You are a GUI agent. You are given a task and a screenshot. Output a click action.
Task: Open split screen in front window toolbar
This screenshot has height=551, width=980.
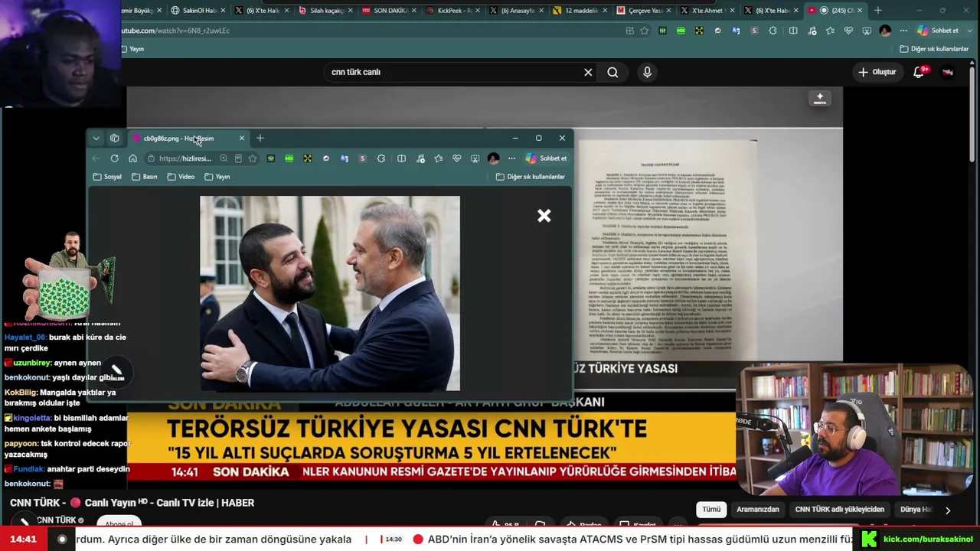tap(401, 158)
